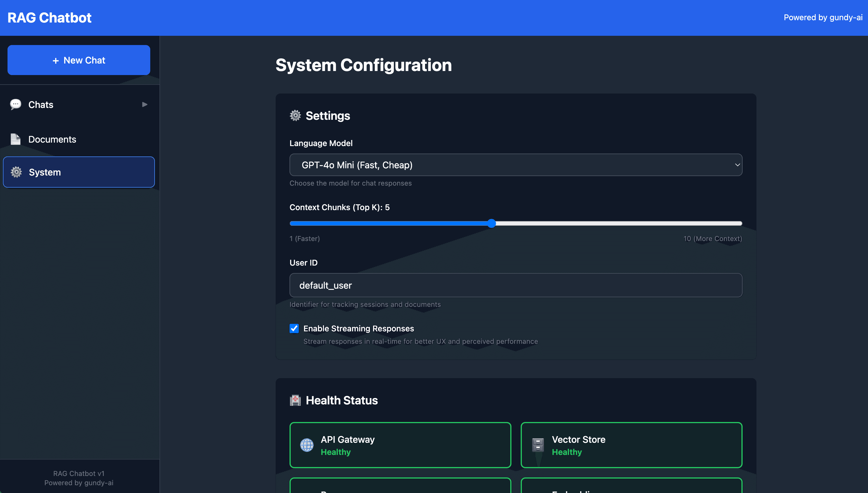Click the hospital icon beside Health Status
The width and height of the screenshot is (868, 493).
click(x=295, y=400)
